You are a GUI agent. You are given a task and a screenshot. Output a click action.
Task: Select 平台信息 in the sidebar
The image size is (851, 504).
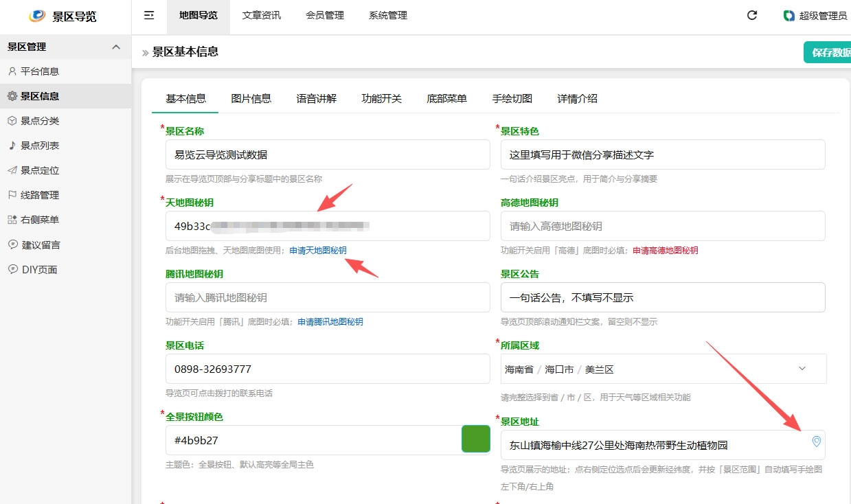click(65, 71)
